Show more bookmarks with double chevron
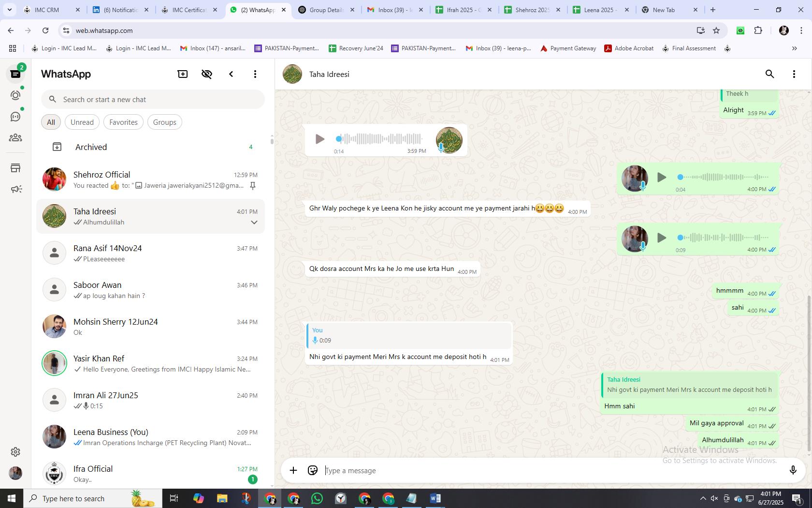Screen dimensions: 812x508 click(x=794, y=48)
